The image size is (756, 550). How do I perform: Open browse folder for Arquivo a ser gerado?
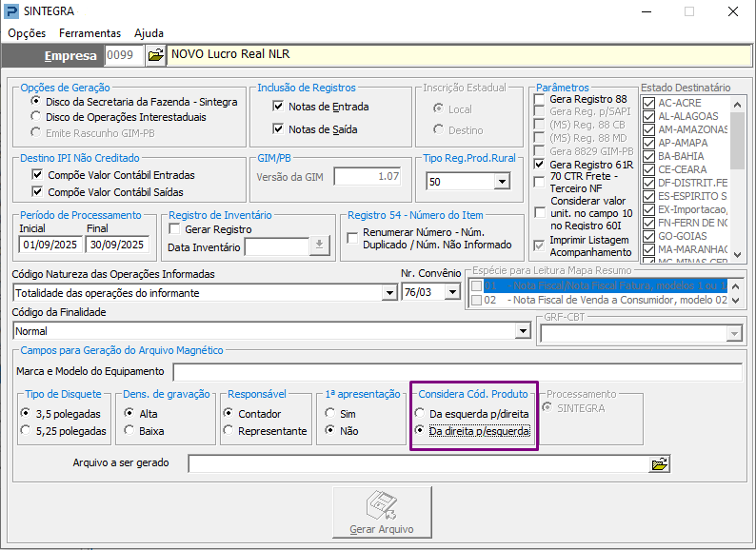[659, 464]
